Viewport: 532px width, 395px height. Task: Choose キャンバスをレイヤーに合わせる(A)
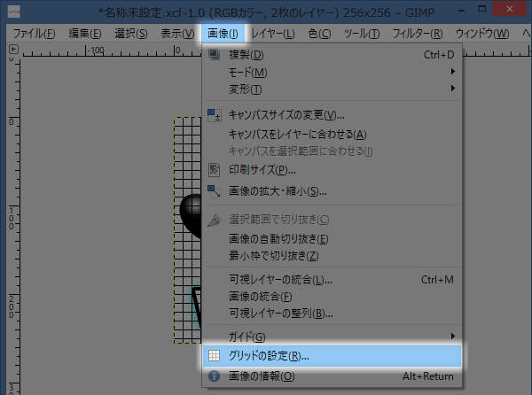pos(332,134)
